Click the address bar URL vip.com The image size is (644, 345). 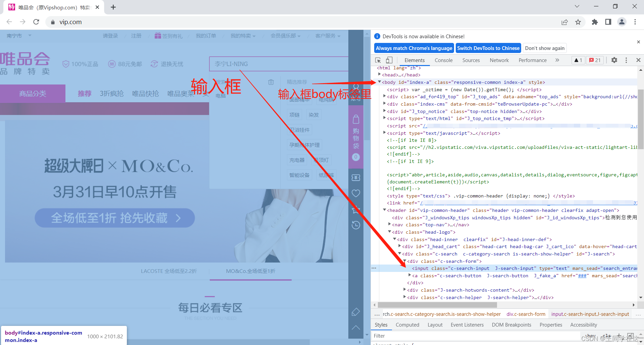[x=70, y=22]
